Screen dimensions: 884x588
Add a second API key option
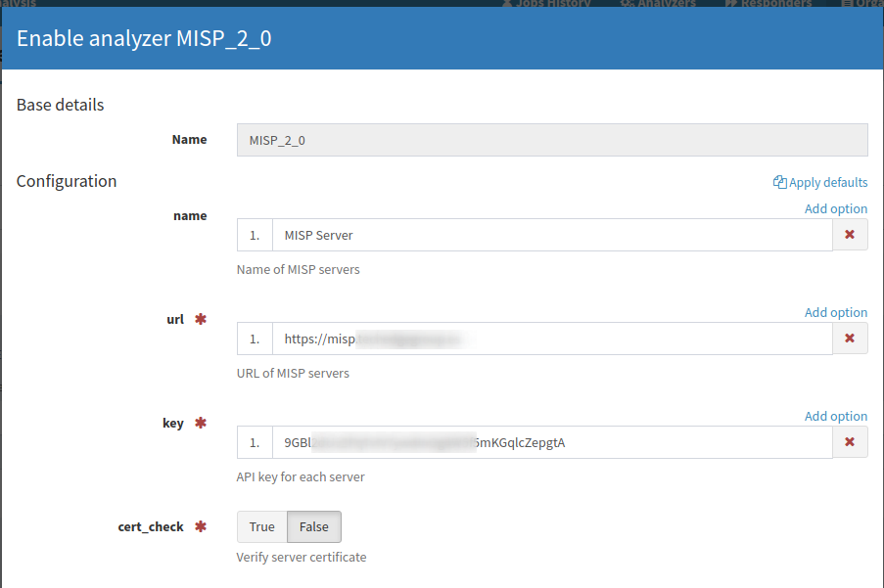[835, 416]
